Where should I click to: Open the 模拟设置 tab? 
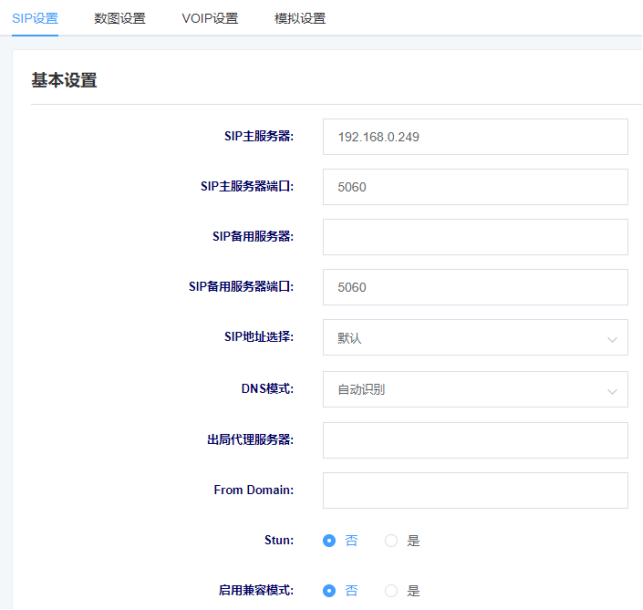(300, 18)
